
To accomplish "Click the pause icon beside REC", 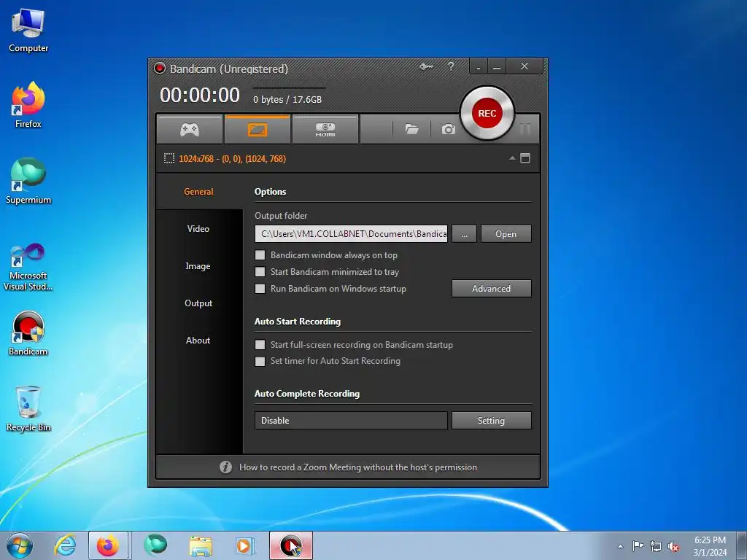I will tap(525, 128).
